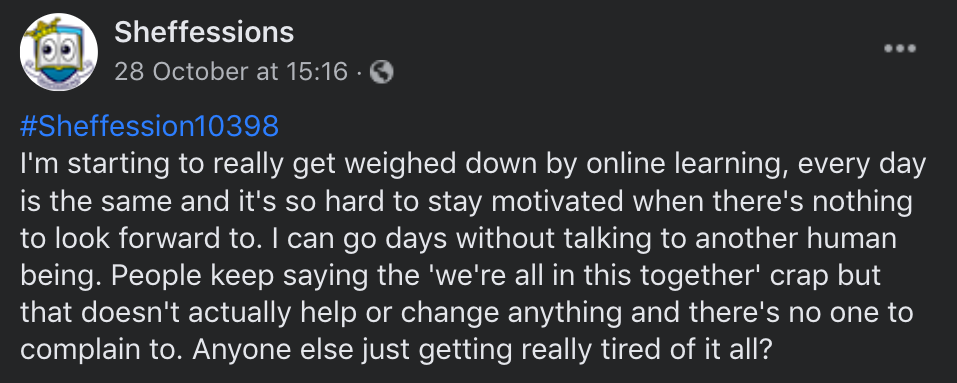
Task: Click the final line starting "complain to. Anyone else"
Action: (397, 351)
